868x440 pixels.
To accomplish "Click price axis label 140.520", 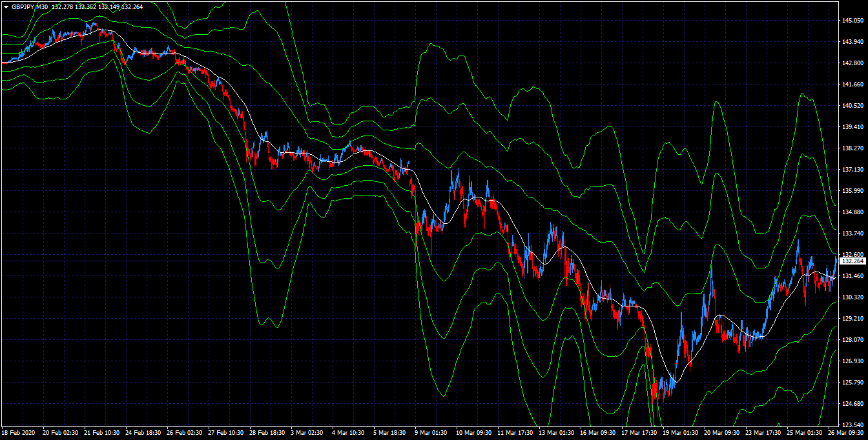I will pos(853,106).
